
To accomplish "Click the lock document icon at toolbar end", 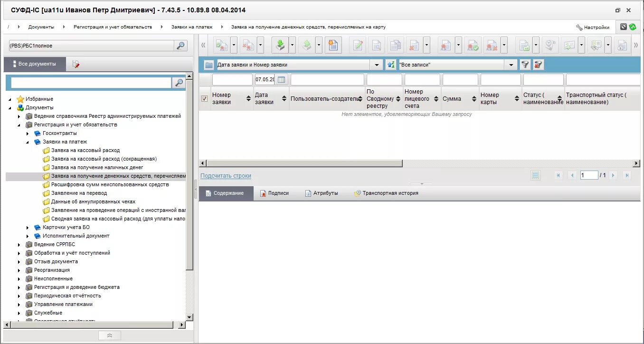I will click(x=622, y=45).
